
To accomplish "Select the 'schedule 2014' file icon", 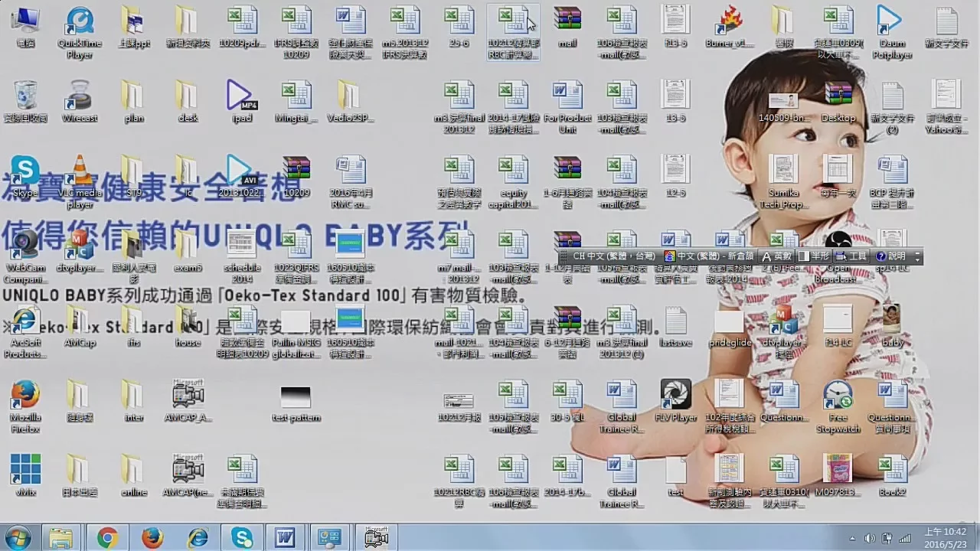I will (x=242, y=256).
